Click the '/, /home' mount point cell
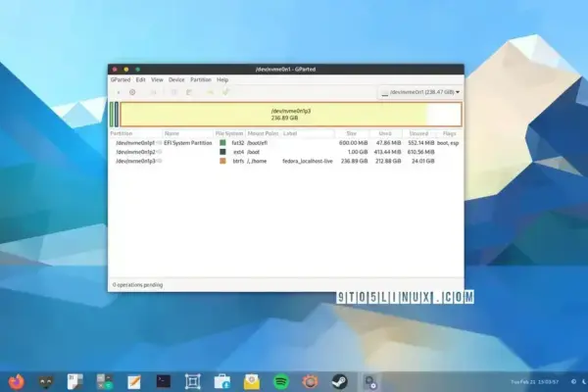 [257, 161]
